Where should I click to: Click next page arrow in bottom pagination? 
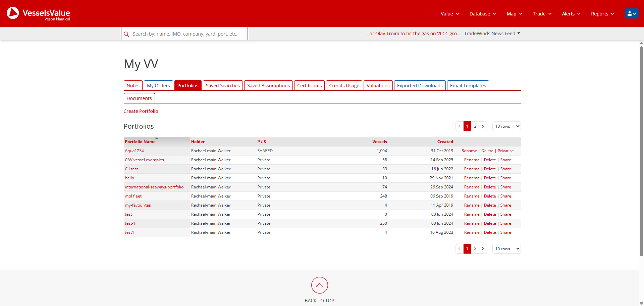(483, 249)
